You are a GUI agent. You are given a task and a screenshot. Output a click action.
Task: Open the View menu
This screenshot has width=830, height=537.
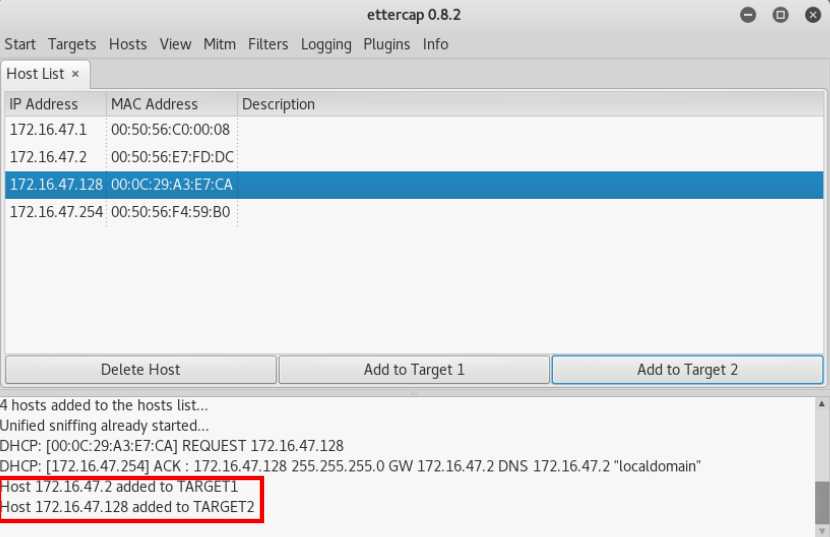pyautogui.click(x=175, y=44)
